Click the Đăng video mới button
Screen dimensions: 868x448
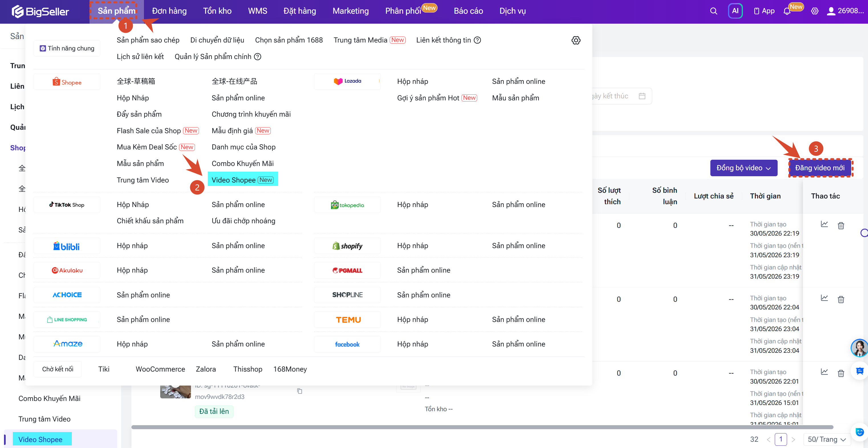coord(820,168)
